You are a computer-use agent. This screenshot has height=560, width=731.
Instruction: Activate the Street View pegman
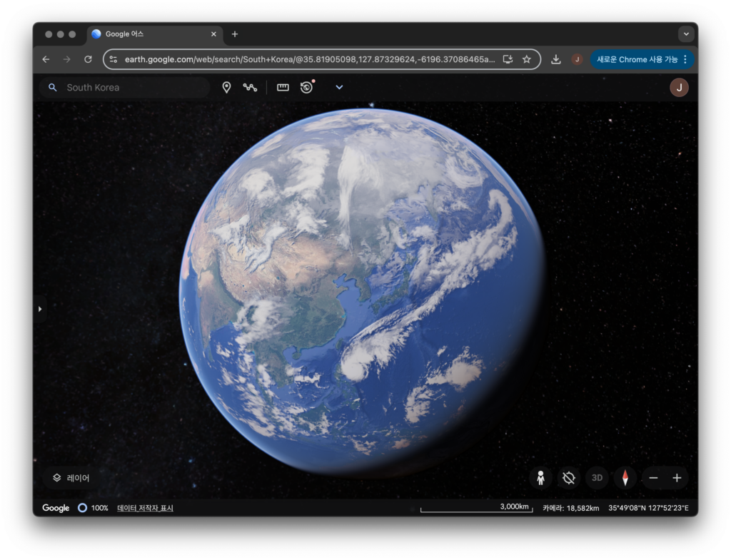[x=540, y=478]
